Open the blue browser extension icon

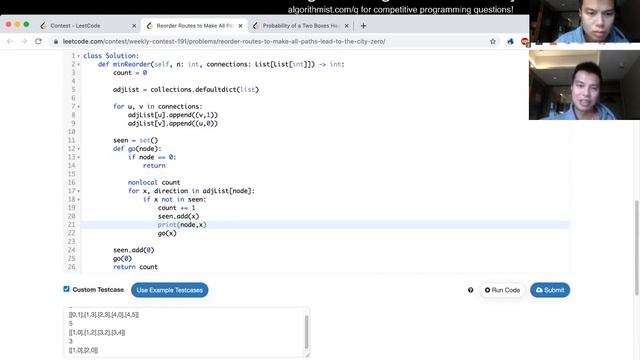tap(510, 41)
